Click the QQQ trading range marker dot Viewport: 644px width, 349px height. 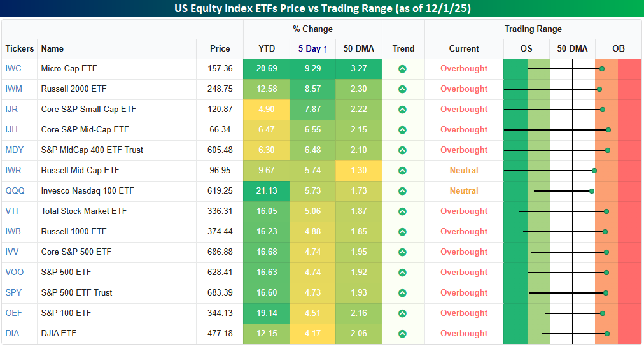point(592,191)
